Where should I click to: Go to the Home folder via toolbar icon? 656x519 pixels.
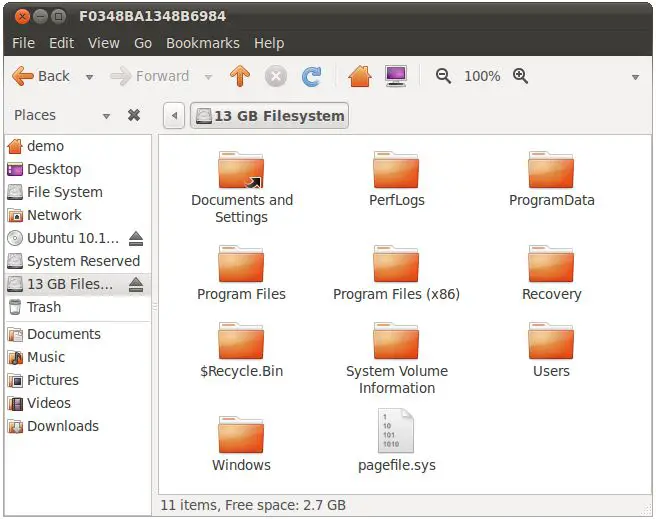[x=360, y=76]
